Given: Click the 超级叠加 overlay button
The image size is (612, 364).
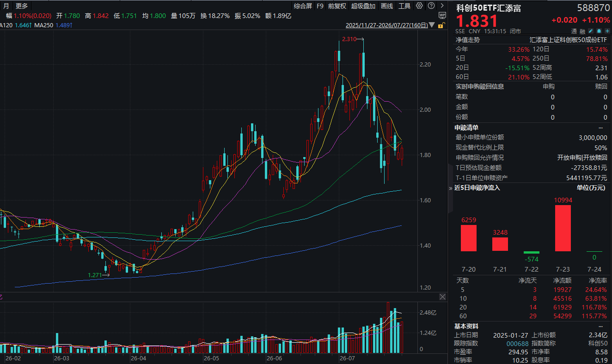Looking at the screenshot, I should (363, 6).
